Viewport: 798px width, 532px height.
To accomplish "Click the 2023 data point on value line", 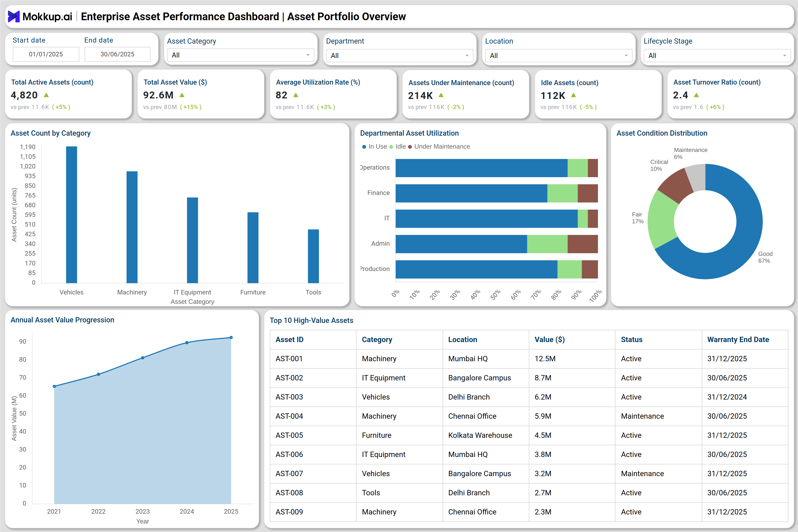I will [143, 358].
